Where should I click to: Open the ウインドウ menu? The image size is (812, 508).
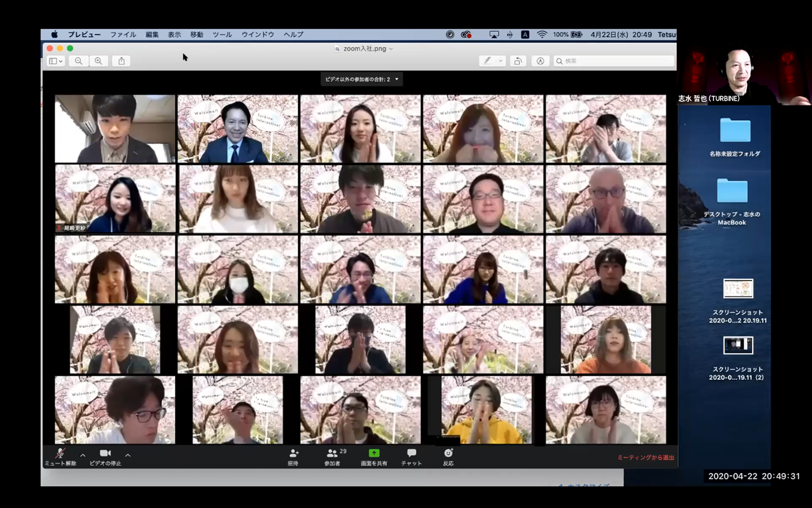[258, 34]
